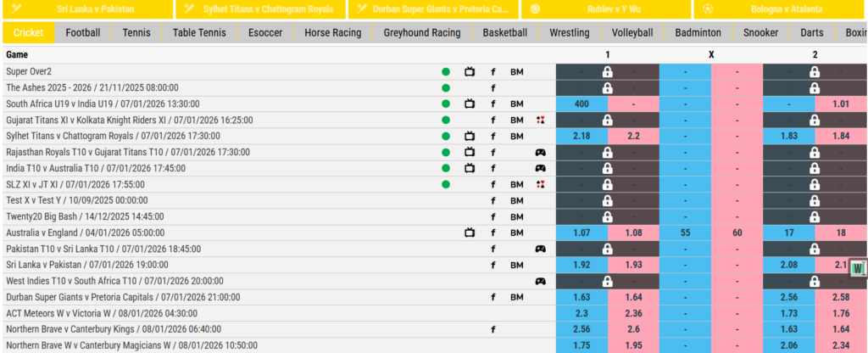Screen dimensions: 868x353
Task: Open Northern Brave W v Canterbury Magicians W link
Action: (131, 345)
